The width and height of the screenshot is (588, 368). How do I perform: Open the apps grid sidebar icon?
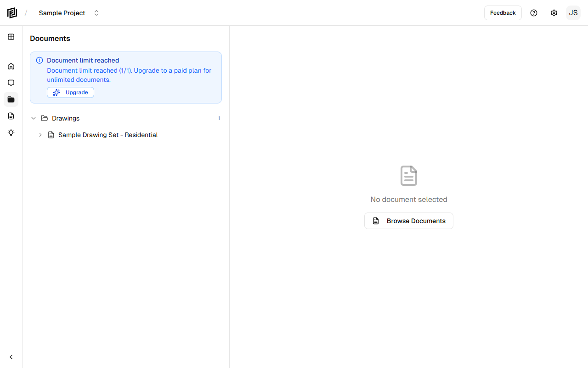[x=11, y=37]
